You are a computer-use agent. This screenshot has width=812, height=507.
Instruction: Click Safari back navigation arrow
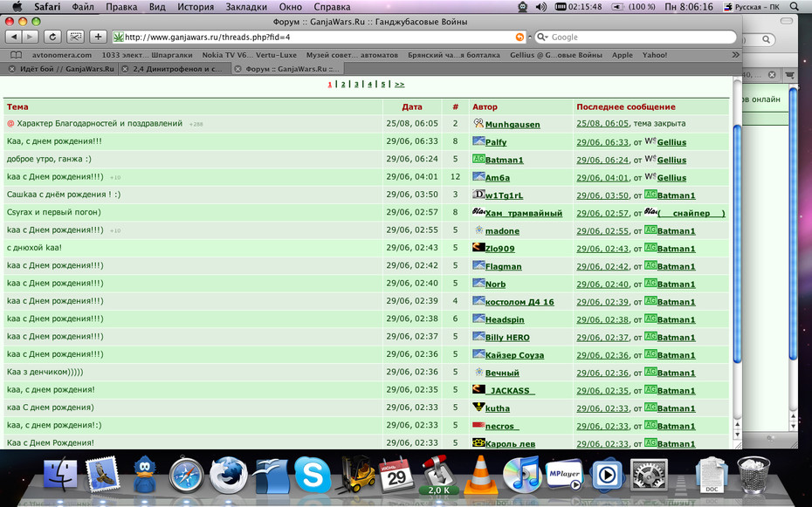(x=13, y=37)
